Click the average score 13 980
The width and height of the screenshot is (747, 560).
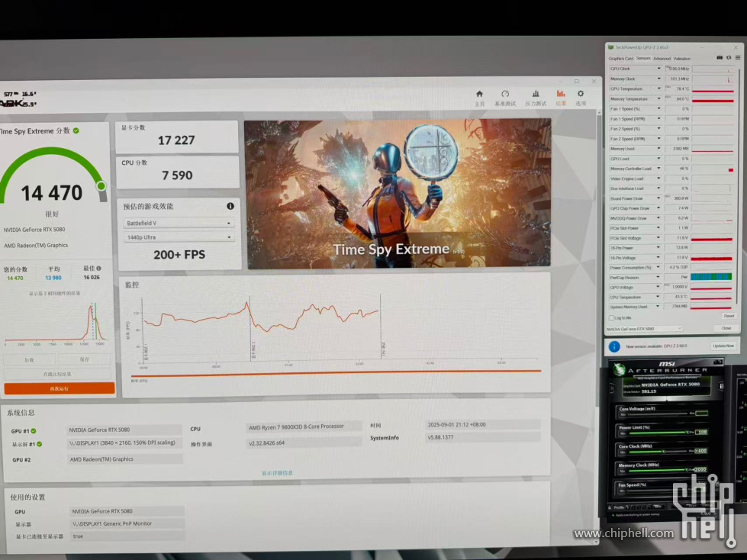click(53, 278)
